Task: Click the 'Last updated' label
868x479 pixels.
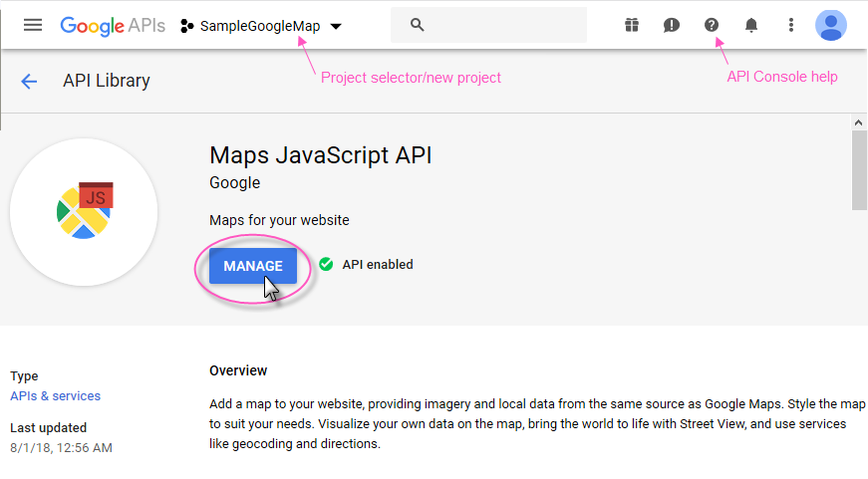Action: 48,427
